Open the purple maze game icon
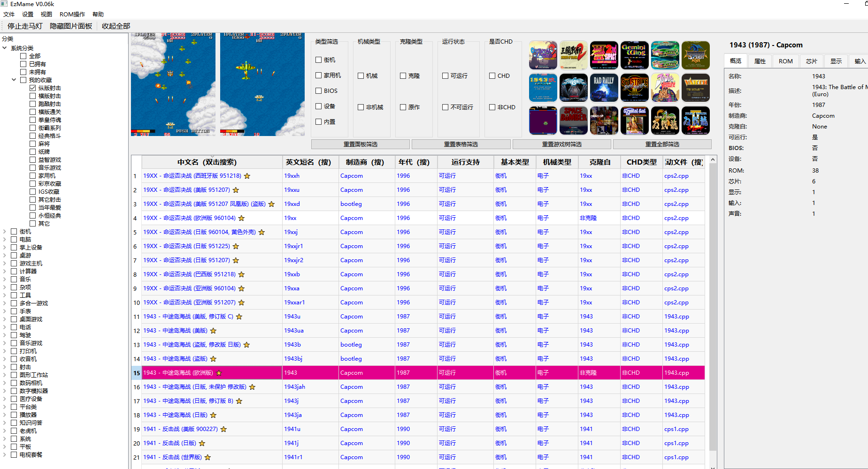This screenshot has height=469, width=868. pyautogui.click(x=543, y=121)
